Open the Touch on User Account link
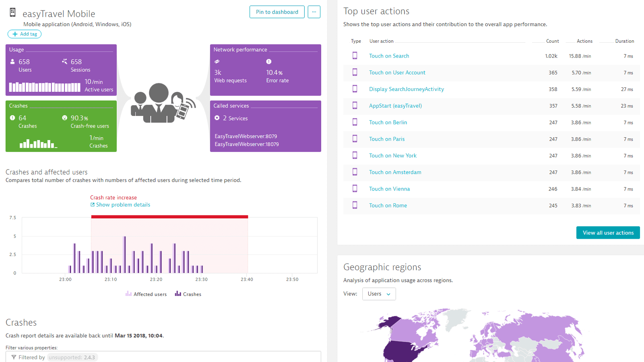The width and height of the screenshot is (644, 362). pyautogui.click(x=397, y=72)
